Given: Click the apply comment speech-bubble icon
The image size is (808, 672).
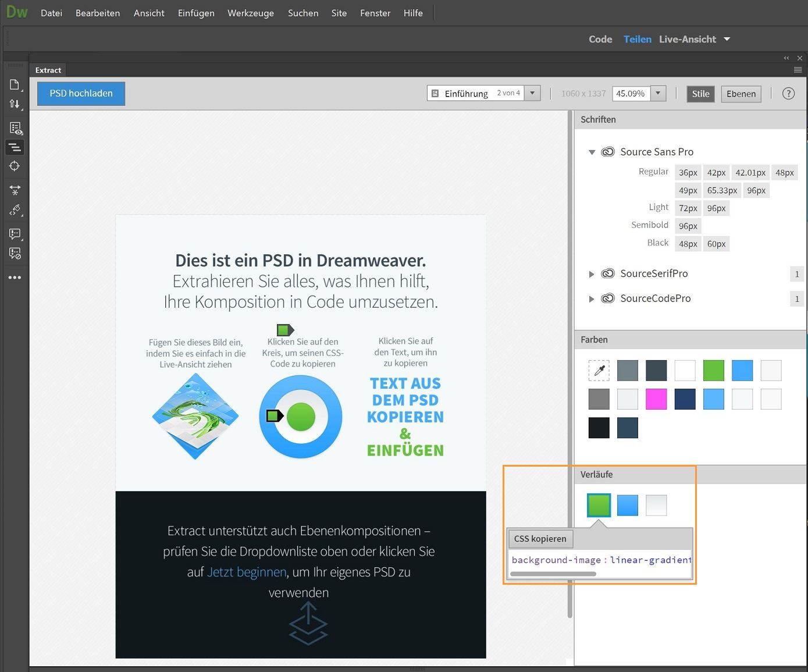Looking at the screenshot, I should click(x=15, y=234).
